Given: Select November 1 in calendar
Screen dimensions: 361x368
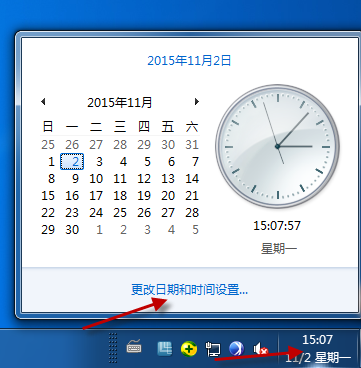Looking at the screenshot, I should pyautogui.click(x=51, y=162).
